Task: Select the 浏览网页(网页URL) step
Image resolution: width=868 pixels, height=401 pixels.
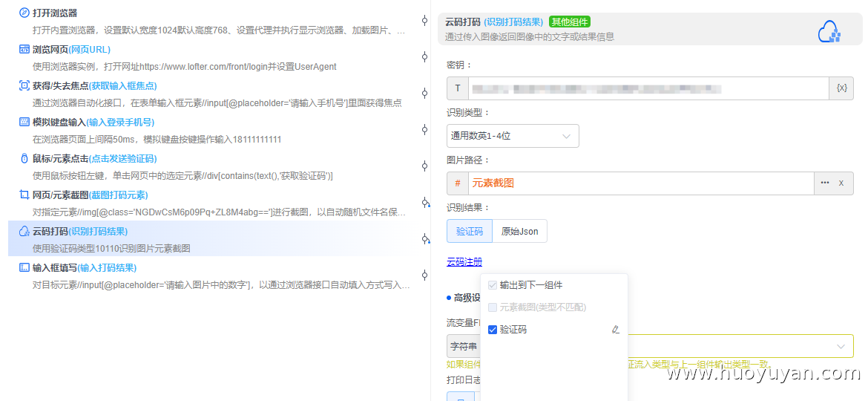Action: [71, 49]
